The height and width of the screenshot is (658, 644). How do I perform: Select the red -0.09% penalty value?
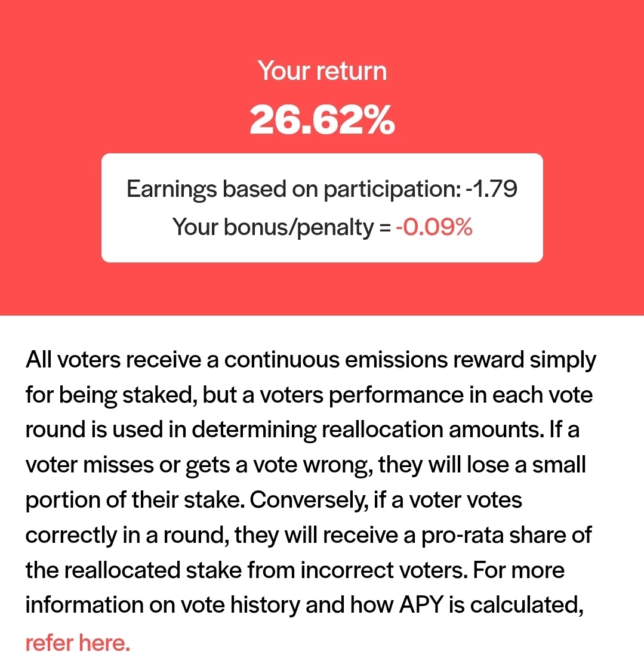point(434,227)
